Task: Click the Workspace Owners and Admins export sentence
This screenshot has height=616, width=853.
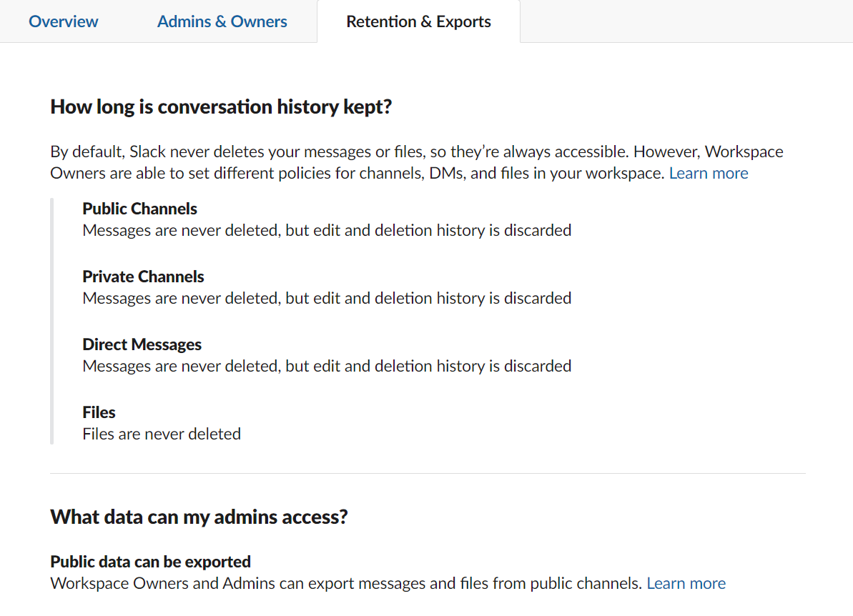Action: 346,583
